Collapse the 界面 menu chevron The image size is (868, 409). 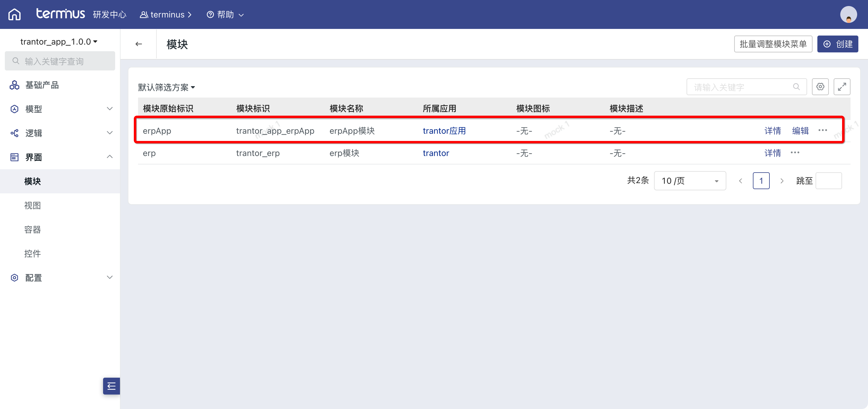point(109,157)
